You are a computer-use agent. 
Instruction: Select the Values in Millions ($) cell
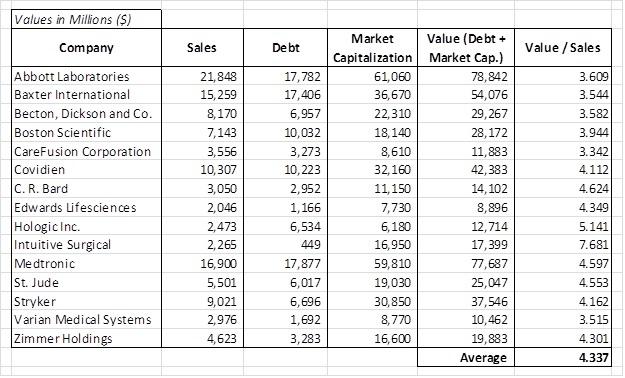pos(86,19)
